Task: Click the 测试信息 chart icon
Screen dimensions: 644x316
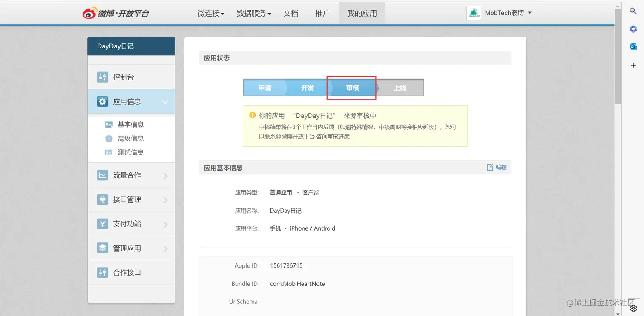Action: pyautogui.click(x=109, y=152)
